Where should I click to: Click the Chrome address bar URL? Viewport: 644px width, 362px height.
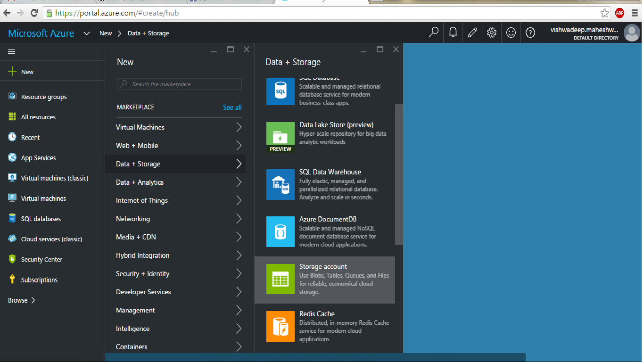[x=117, y=13]
